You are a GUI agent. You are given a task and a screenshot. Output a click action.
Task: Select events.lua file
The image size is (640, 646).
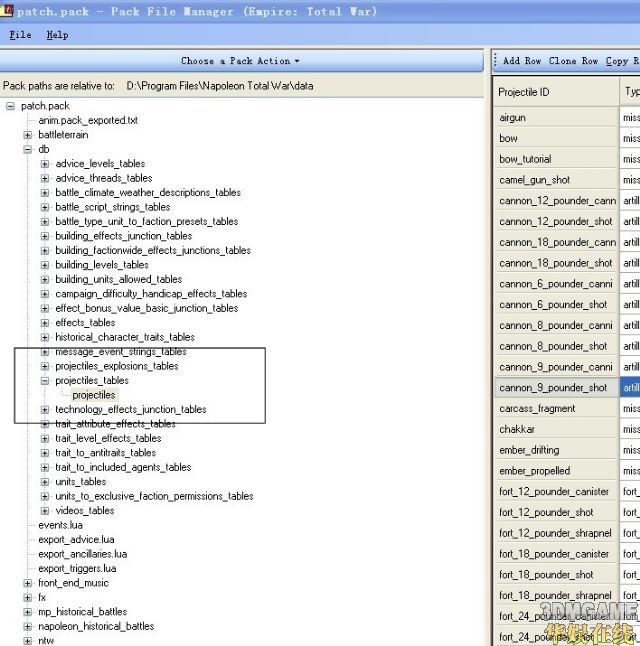point(60,525)
